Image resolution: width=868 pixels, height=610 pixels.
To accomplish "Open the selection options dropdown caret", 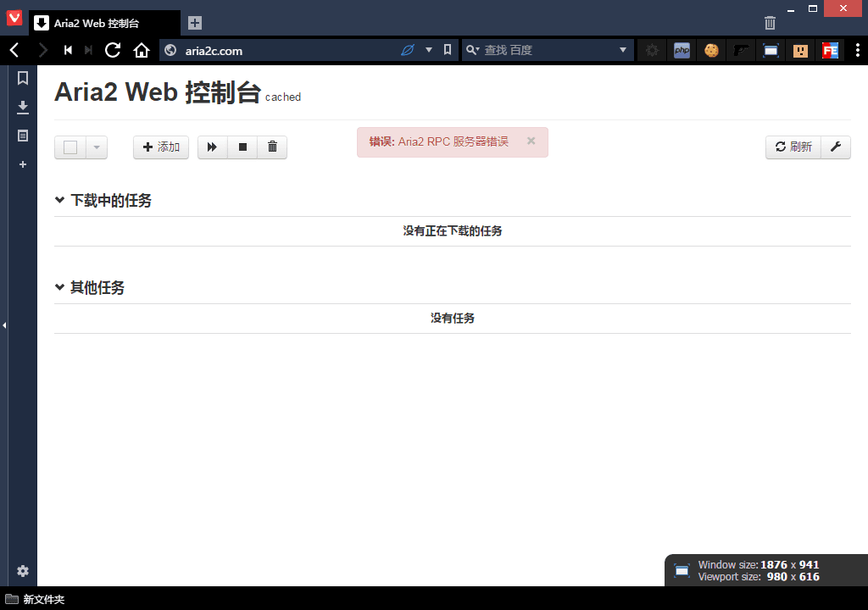I will pos(97,147).
